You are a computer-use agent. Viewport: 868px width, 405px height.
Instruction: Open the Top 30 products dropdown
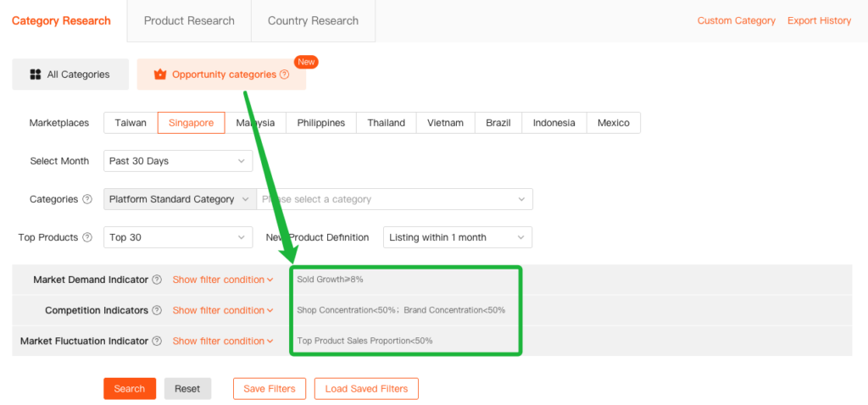(x=178, y=238)
